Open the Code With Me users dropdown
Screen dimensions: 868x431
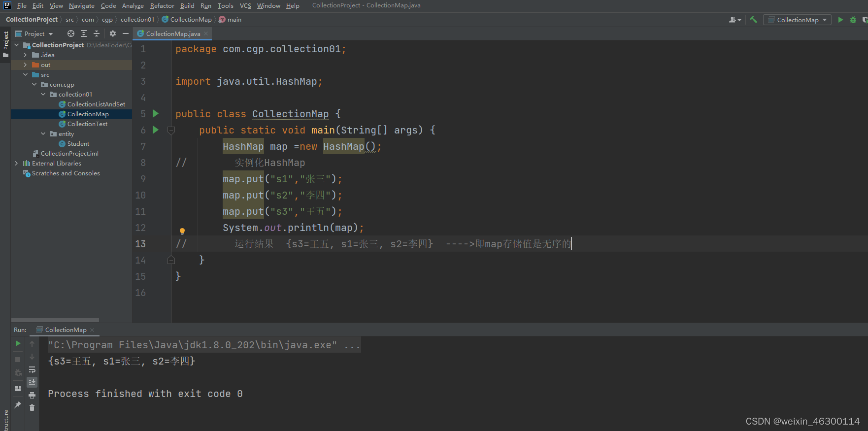click(735, 20)
